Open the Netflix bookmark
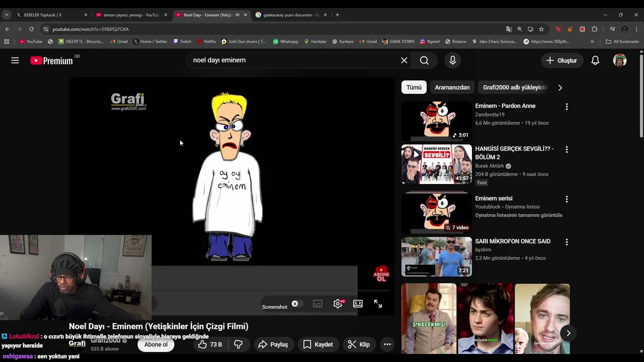Image resolution: width=644 pixels, height=362 pixels. click(x=206, y=42)
